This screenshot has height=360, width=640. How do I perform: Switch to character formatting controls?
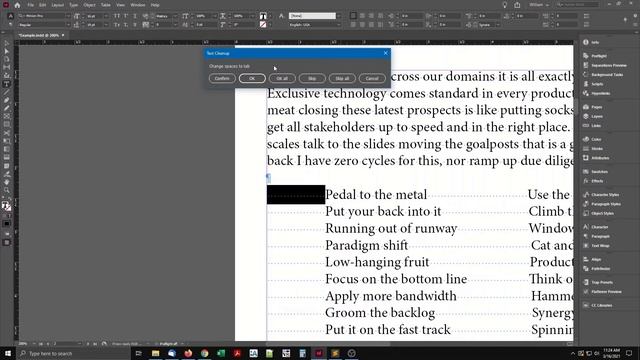[11, 16]
